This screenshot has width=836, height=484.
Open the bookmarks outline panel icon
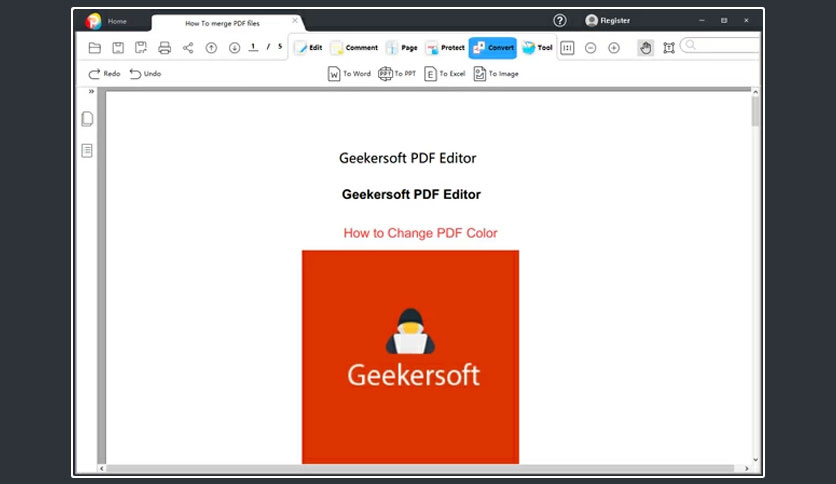pyautogui.click(x=87, y=150)
